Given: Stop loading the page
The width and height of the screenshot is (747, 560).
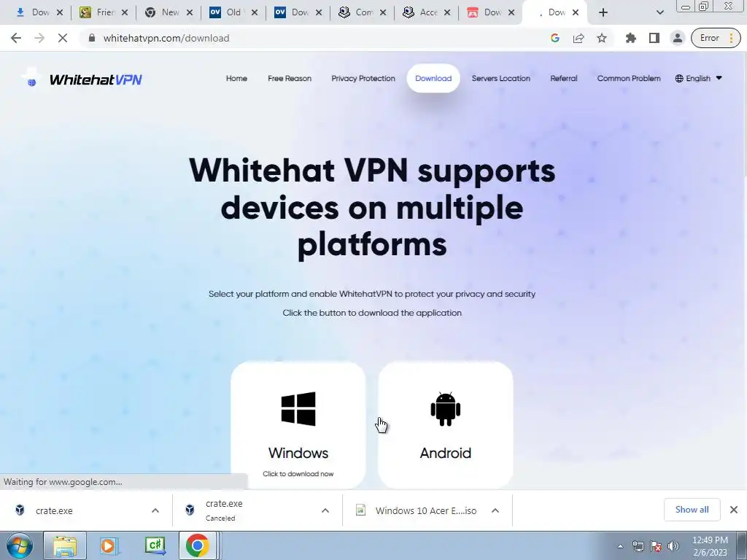Looking at the screenshot, I should click(63, 38).
